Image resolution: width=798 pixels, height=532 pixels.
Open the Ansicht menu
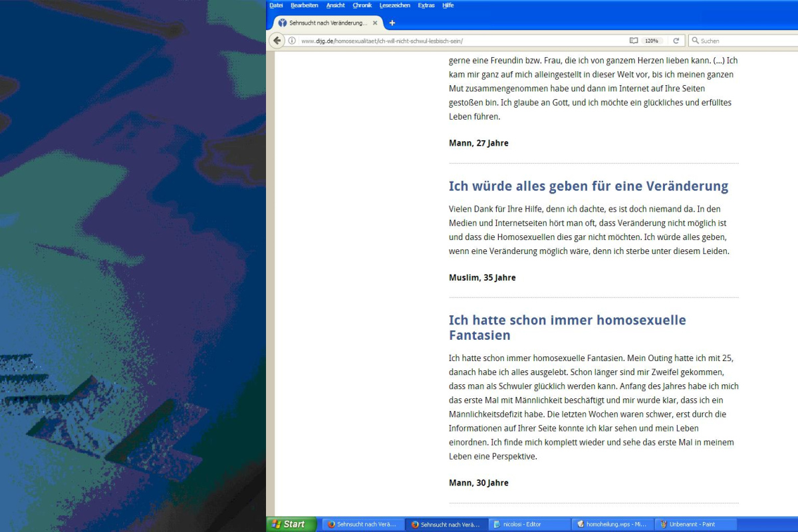coord(336,5)
